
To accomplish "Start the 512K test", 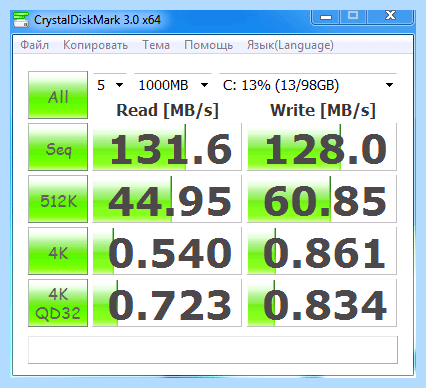I will point(58,199).
